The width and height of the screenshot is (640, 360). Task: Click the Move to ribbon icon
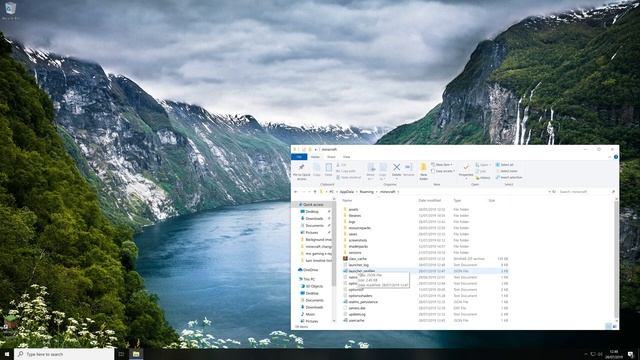tap(371, 167)
